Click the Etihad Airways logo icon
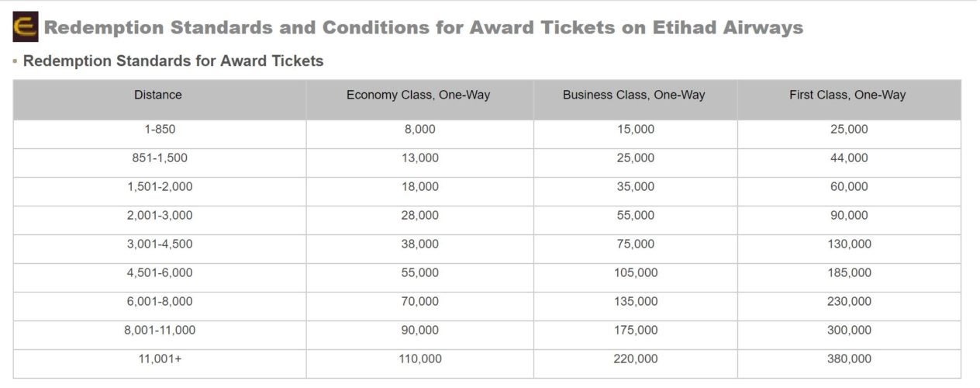This screenshot has width=980, height=388. [25, 27]
